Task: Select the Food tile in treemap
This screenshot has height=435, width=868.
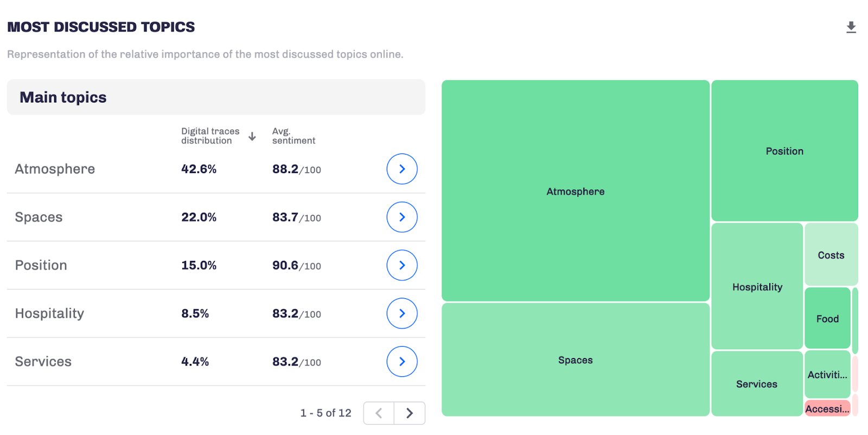Action: 827,318
